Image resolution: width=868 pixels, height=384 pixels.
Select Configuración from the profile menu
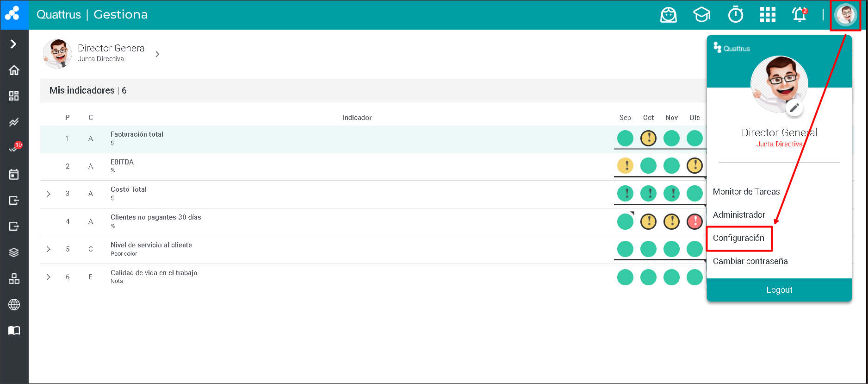click(x=738, y=238)
